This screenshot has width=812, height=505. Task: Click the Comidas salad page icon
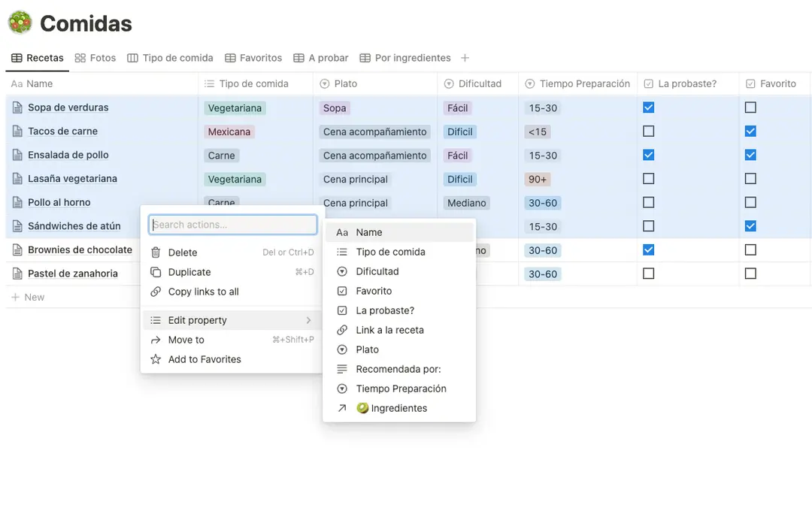coord(20,23)
